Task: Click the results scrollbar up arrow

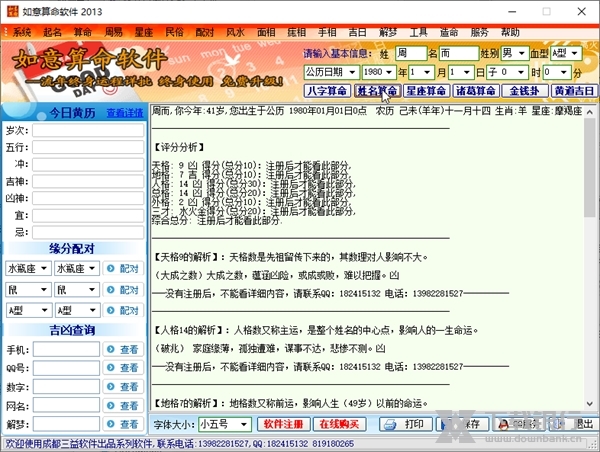Action: pos(590,112)
